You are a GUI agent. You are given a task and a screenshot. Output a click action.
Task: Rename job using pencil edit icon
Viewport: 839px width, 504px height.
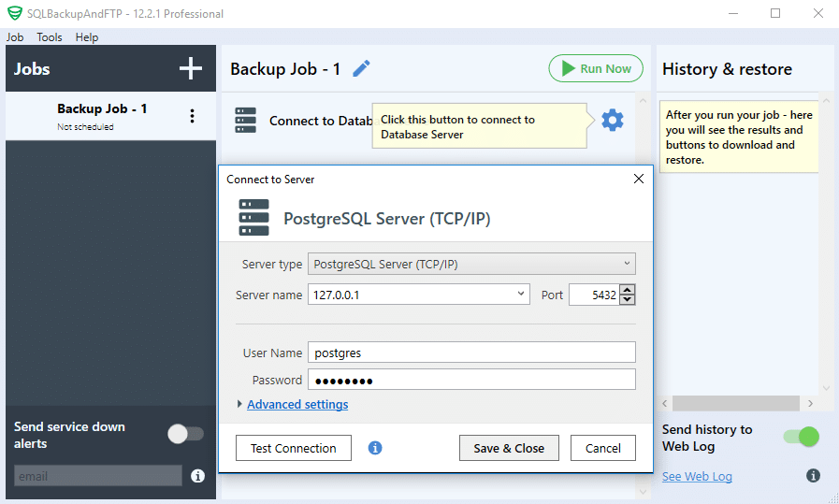pyautogui.click(x=361, y=68)
